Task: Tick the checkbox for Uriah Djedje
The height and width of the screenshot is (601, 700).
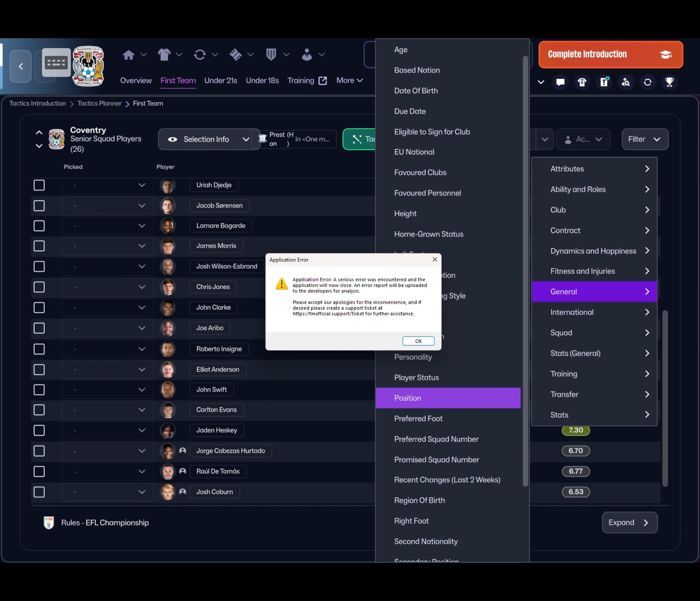Action: [39, 185]
